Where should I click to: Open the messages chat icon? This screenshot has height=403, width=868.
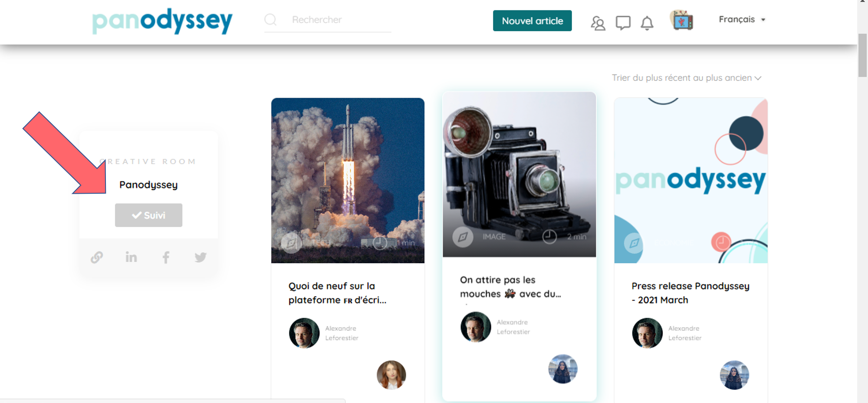pos(623,23)
